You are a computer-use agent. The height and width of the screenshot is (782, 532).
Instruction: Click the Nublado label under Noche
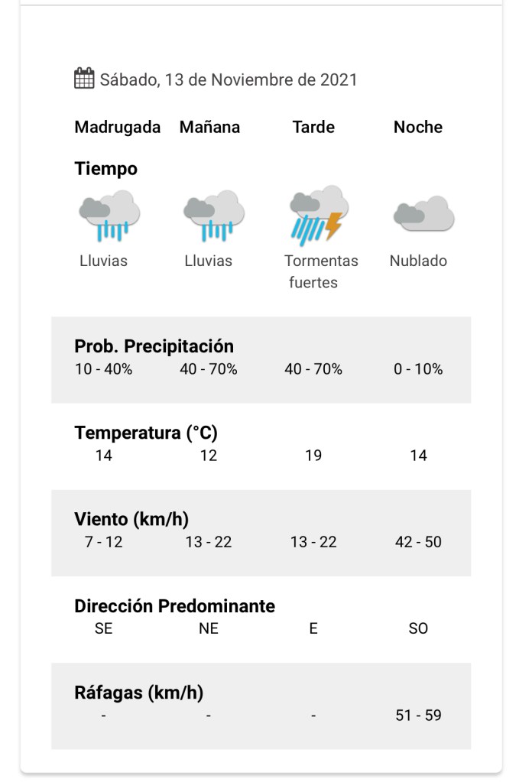418,261
